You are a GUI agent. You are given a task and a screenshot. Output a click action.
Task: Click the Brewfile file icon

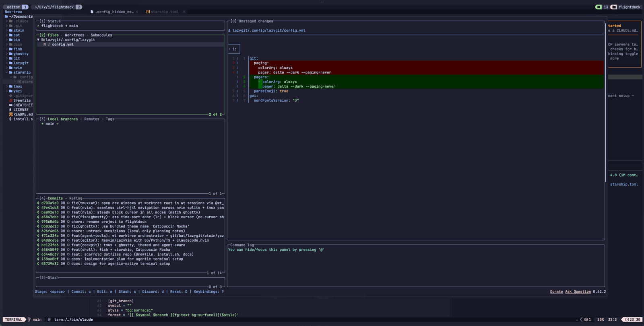pyautogui.click(x=11, y=100)
